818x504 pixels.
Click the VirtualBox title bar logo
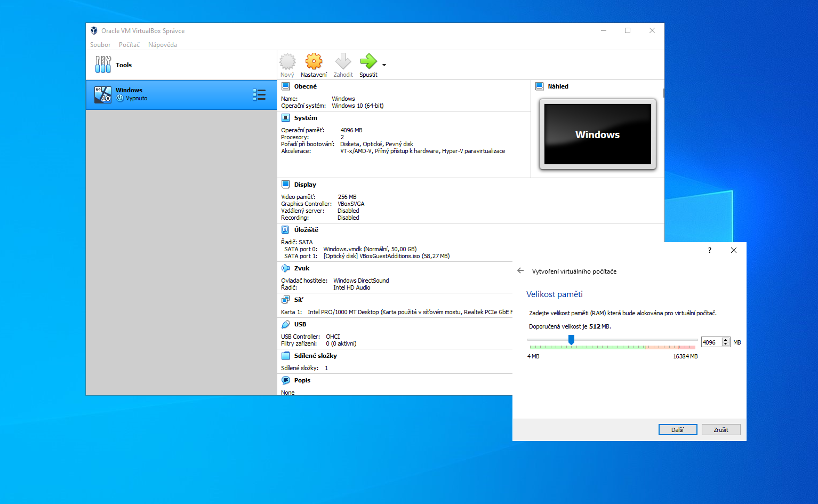pyautogui.click(x=94, y=31)
